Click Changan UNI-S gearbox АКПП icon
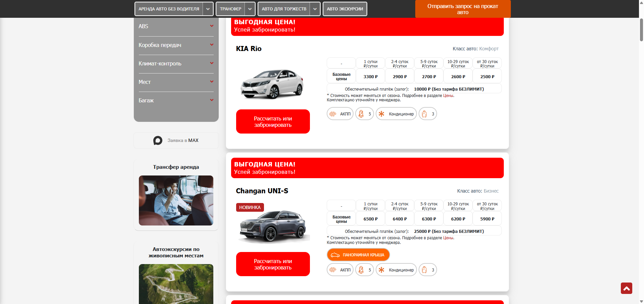Image resolution: width=644 pixels, height=304 pixels. click(x=333, y=270)
